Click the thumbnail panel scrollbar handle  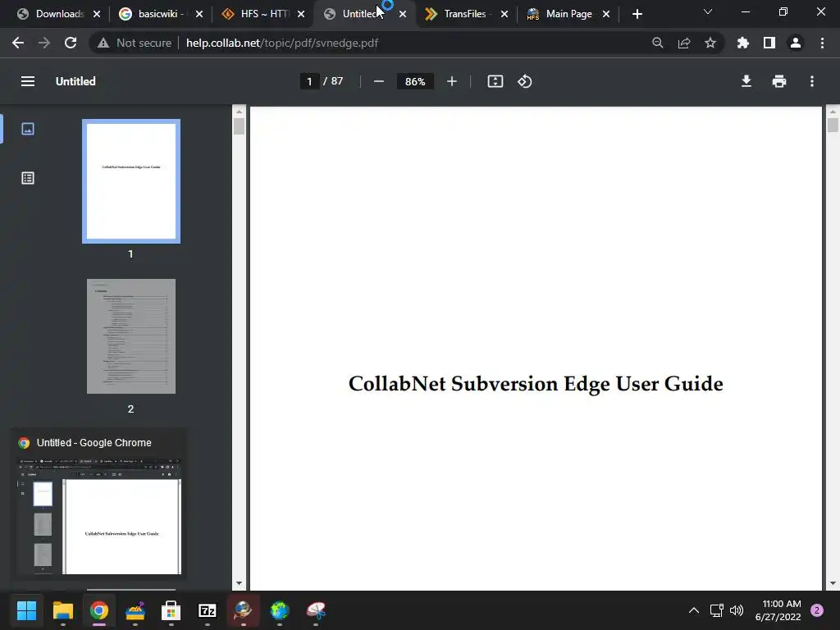coord(239,126)
